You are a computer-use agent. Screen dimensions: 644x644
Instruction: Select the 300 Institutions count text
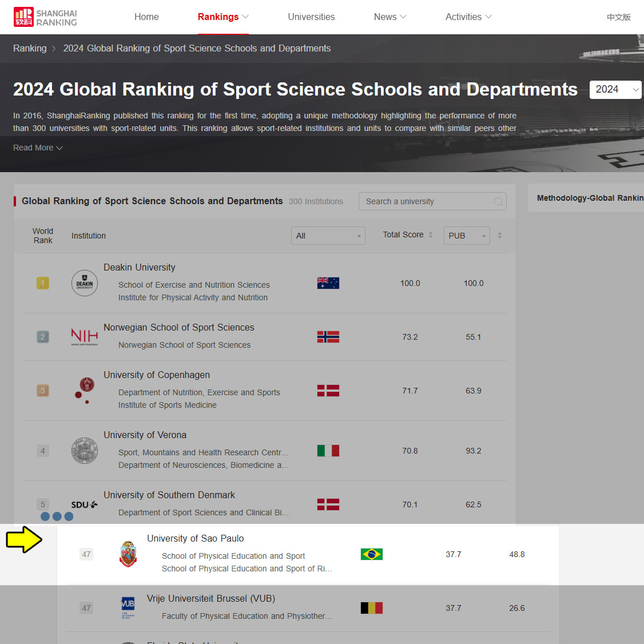click(x=316, y=201)
